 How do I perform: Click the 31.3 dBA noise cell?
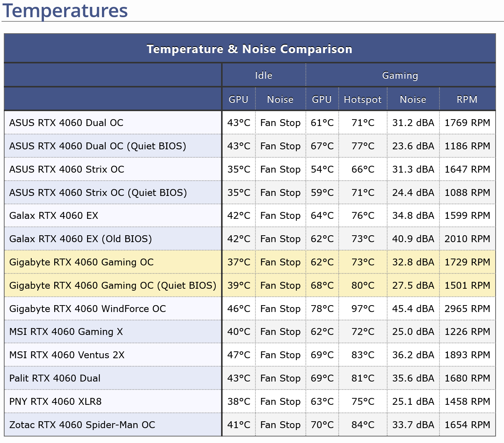point(413,169)
